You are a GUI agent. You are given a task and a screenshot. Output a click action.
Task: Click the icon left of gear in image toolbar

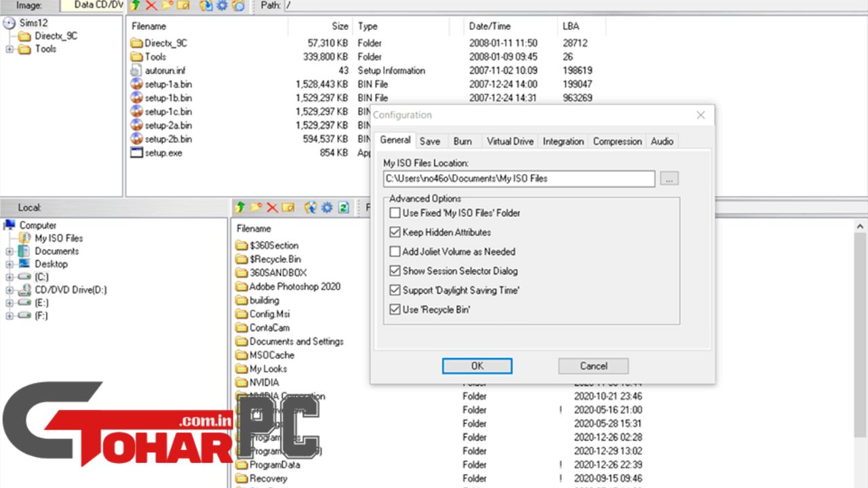(205, 5)
